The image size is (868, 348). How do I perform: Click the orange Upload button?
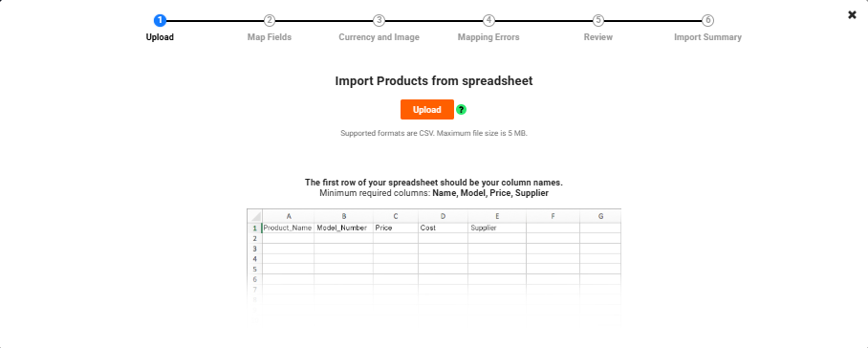tap(426, 110)
